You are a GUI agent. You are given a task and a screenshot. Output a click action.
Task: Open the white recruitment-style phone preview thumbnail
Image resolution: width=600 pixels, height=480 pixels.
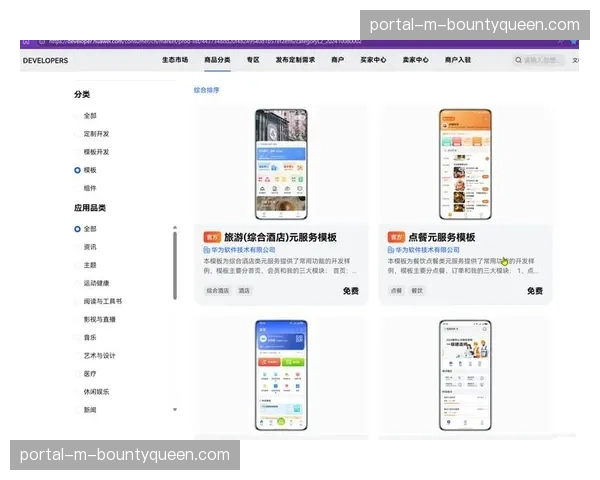coord(465,375)
